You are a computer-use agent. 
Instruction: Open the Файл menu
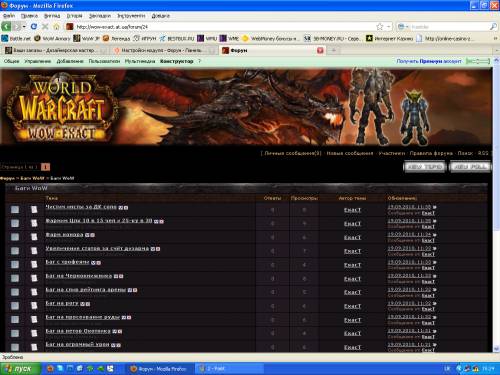[x=9, y=15]
